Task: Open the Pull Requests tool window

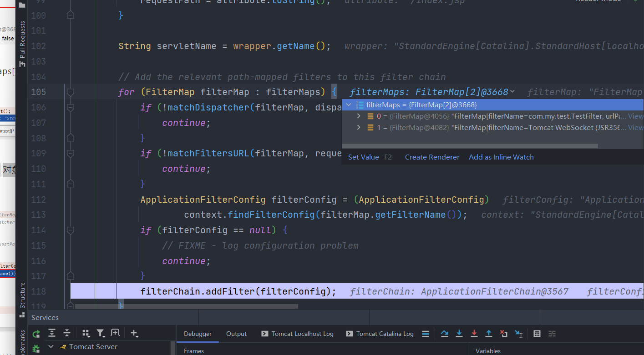Action: [x=22, y=44]
